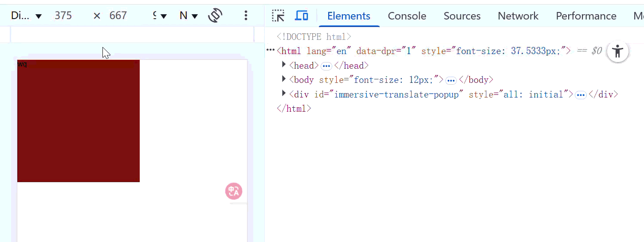This screenshot has width=644, height=242.
Task: Activate the inspect element picker icon
Action: pyautogui.click(x=278, y=16)
